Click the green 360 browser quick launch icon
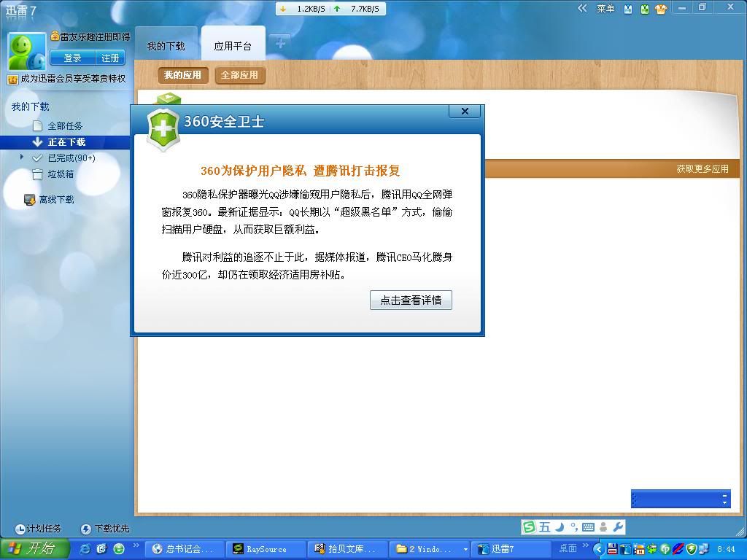Viewport: 747px width, 560px height. [119, 549]
